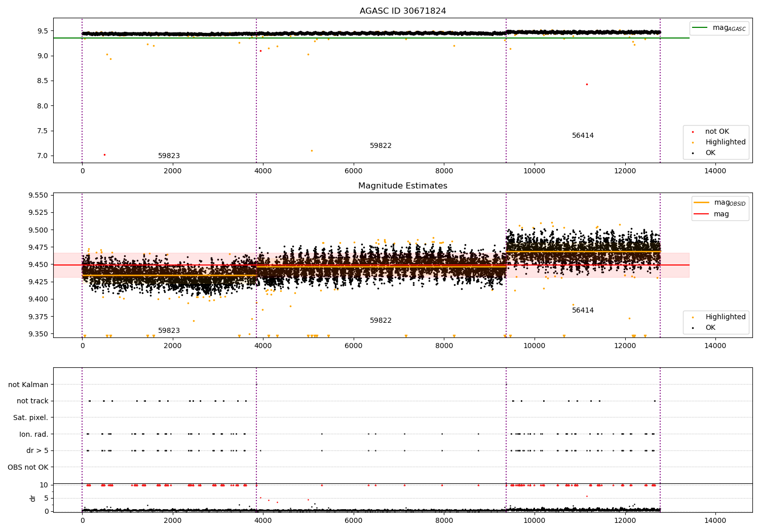Click the 59823 label in Magnitude Estimates plot
This screenshot has height=532, width=760.
[169, 331]
